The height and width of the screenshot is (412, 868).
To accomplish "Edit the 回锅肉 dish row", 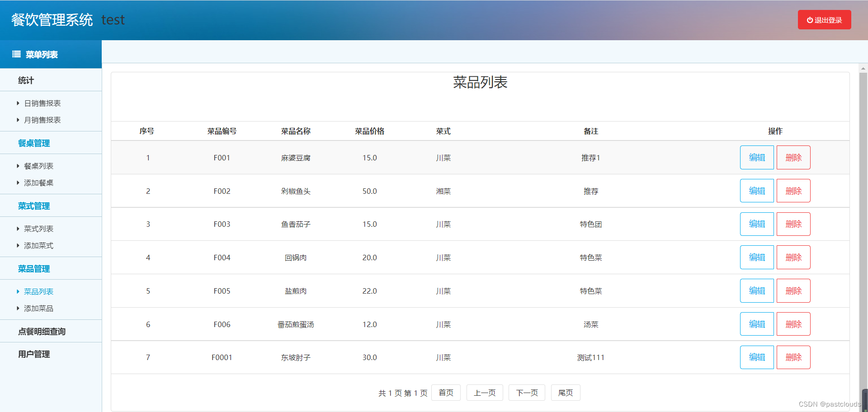I will coord(757,257).
